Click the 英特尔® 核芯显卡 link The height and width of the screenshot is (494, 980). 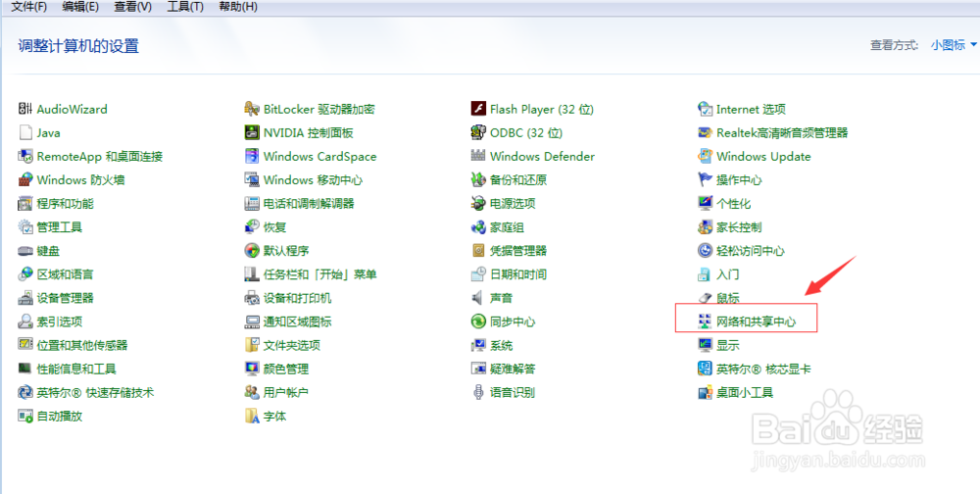(x=763, y=369)
